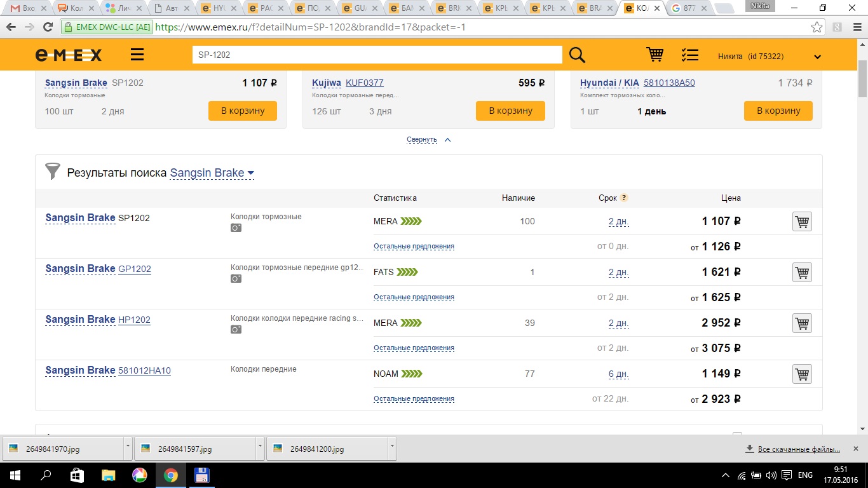Open the photo camera icon for HP1202
Image resolution: width=868 pixels, height=488 pixels.
coord(236,329)
